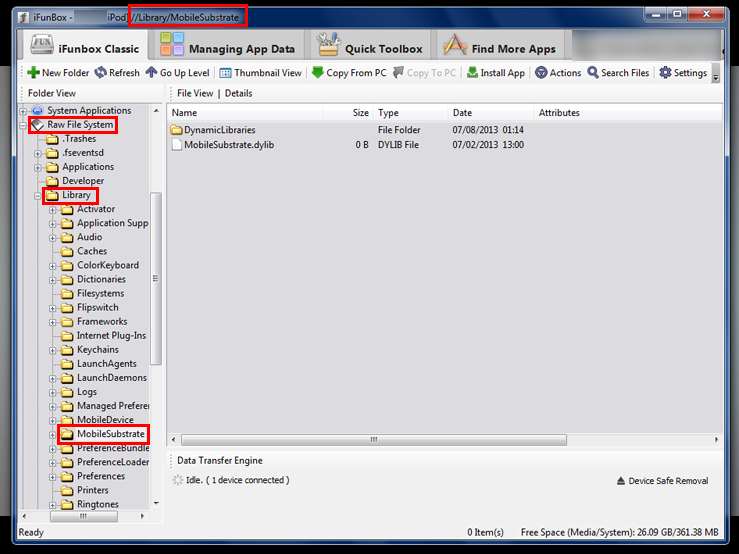This screenshot has width=739, height=554.
Task: Open Settings from the toolbar
Action: [x=683, y=73]
